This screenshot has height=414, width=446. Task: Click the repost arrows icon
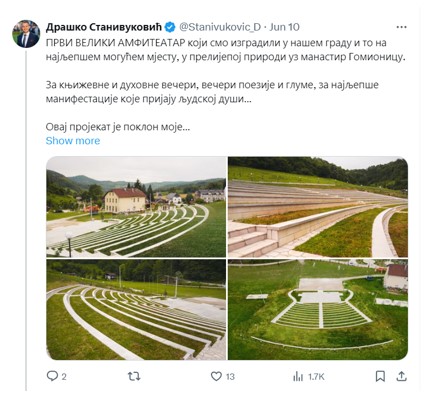click(x=134, y=376)
